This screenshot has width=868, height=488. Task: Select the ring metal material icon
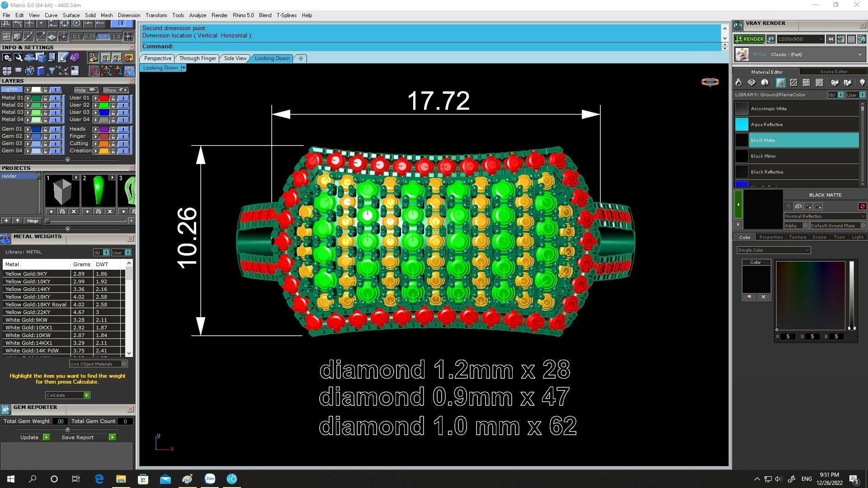click(x=738, y=83)
